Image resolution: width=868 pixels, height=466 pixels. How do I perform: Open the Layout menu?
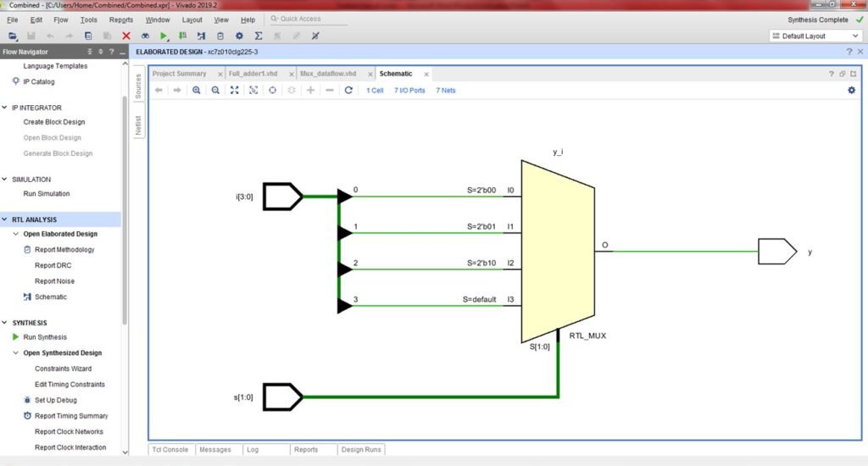coord(192,19)
